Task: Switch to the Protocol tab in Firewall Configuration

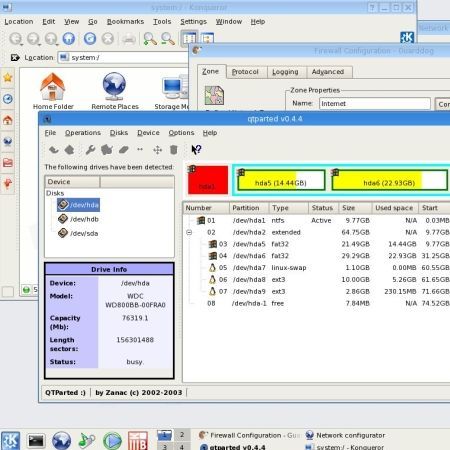Action: click(x=245, y=72)
